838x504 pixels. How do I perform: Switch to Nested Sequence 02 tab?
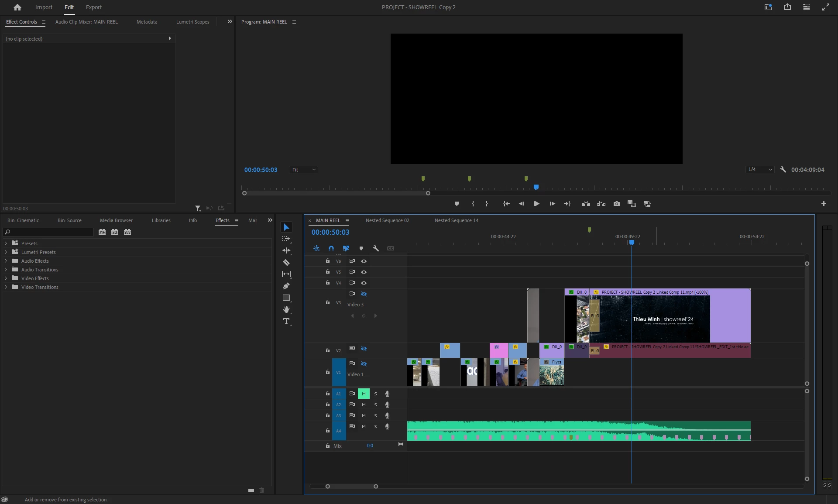387,220
